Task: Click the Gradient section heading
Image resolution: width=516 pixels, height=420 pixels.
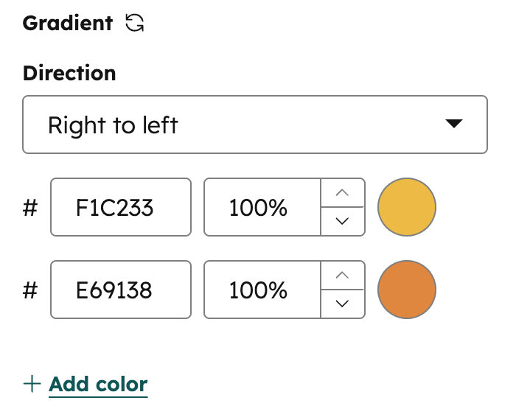Action: coord(68,24)
